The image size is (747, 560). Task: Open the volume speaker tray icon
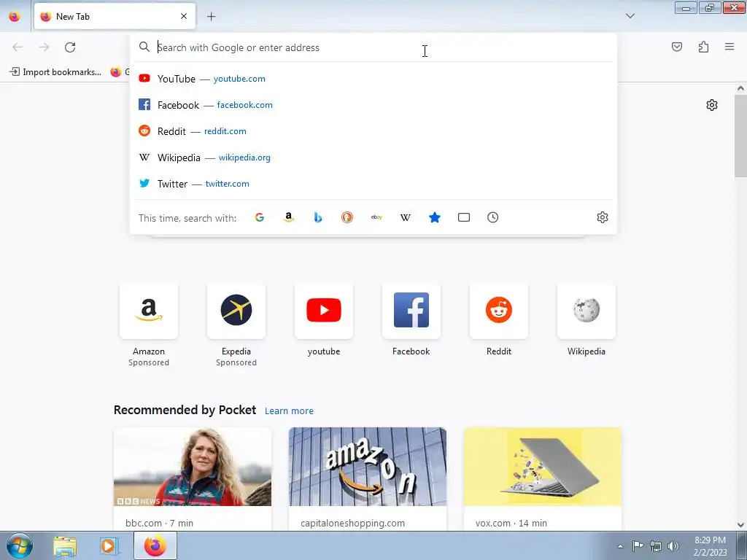tap(673, 545)
